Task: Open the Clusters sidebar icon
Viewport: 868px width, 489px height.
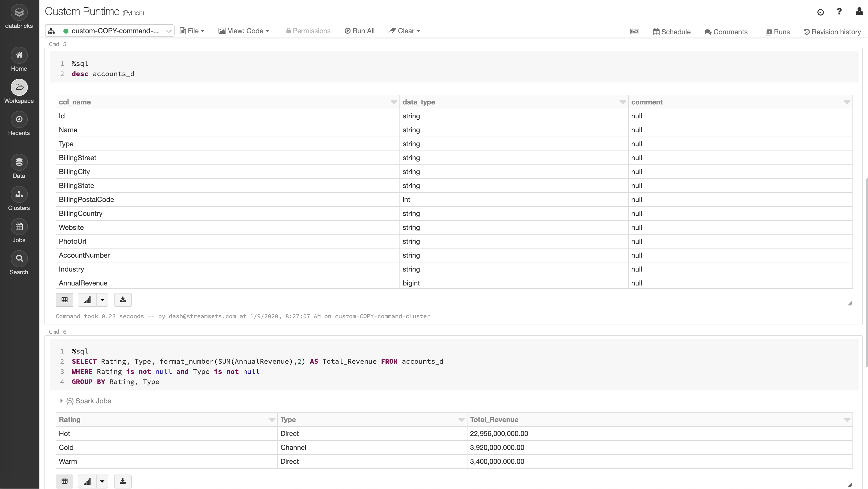Action: [19, 195]
